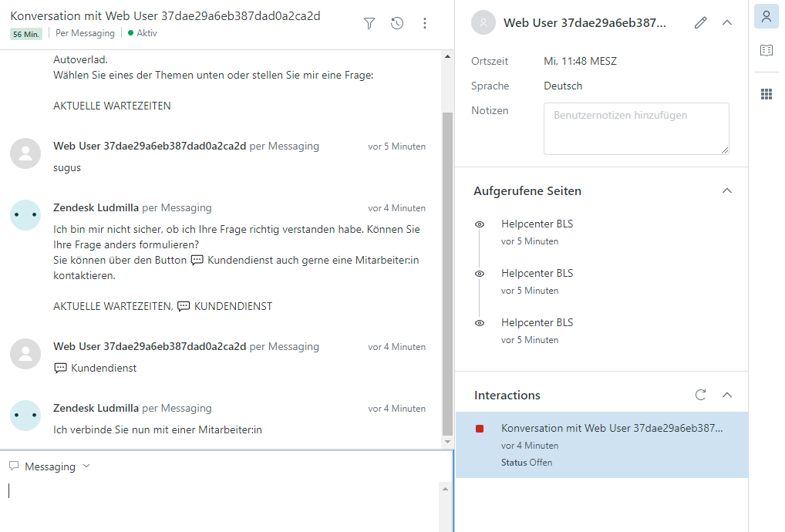Show conversation history via clock icon
Viewport: 785px width, 532px height.
point(397,23)
